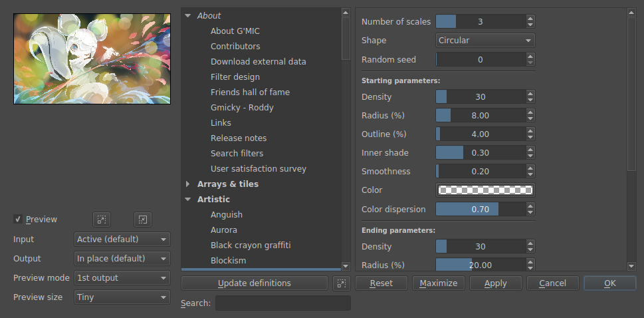The height and width of the screenshot is (318, 644).
Task: Click the Search input field
Action: (x=282, y=303)
